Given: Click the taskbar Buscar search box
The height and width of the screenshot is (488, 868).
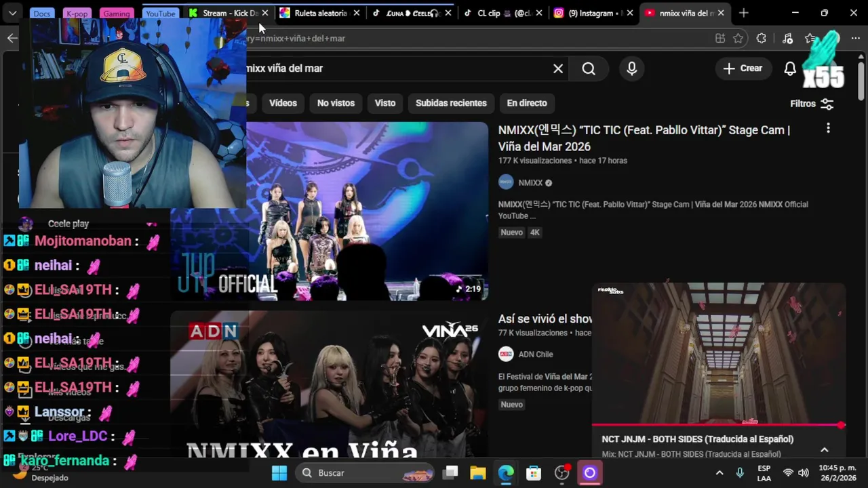Looking at the screenshot, I should [x=366, y=472].
